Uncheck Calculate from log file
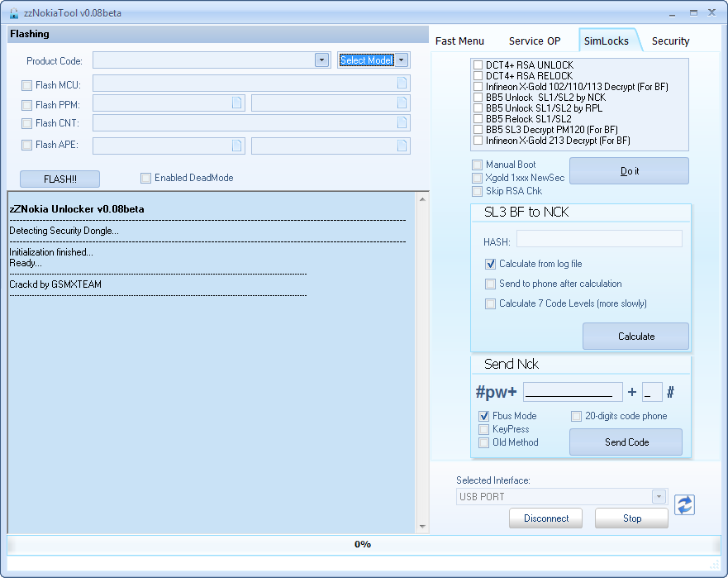 pyautogui.click(x=490, y=265)
